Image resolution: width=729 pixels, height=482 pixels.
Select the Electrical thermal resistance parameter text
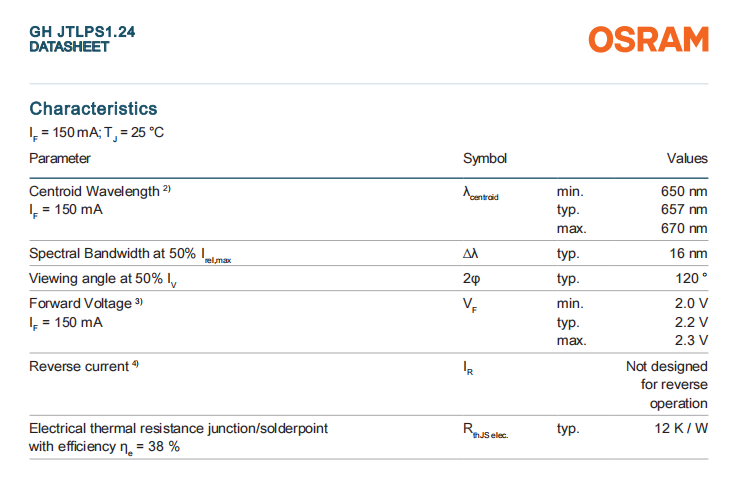[x=178, y=428]
